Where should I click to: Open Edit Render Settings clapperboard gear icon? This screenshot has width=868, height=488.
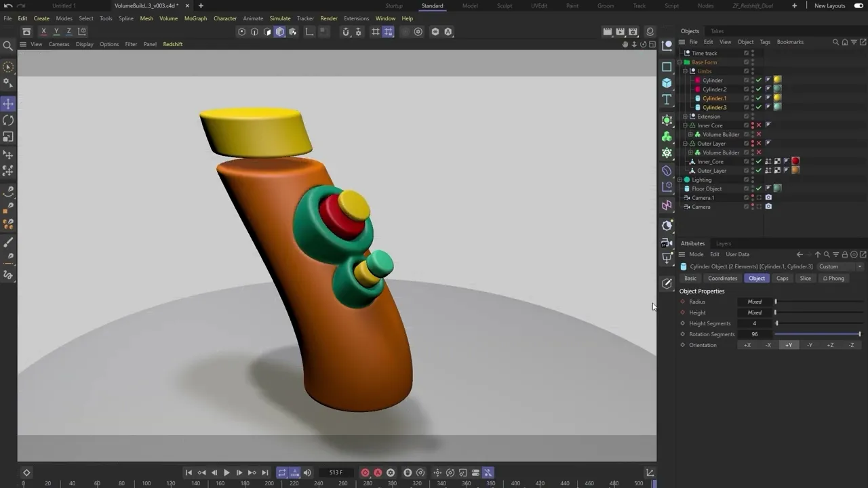633,31
